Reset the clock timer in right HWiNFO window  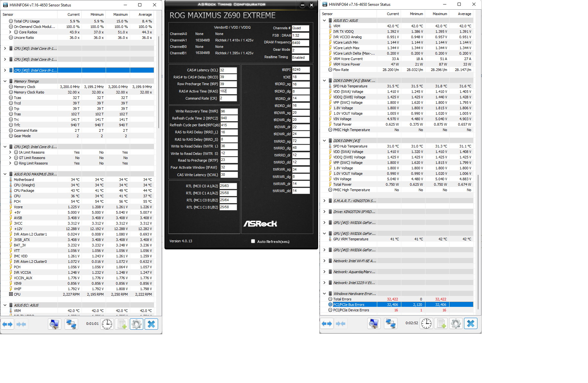pyautogui.click(x=426, y=324)
